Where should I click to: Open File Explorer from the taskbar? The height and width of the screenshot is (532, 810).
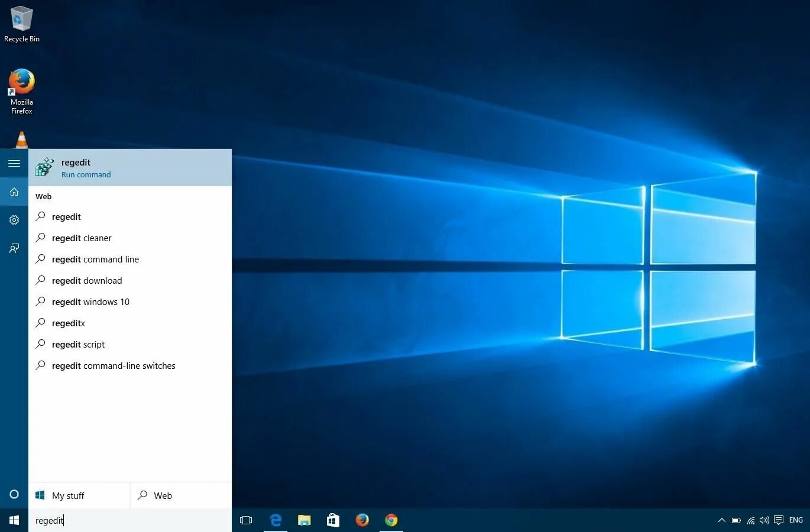coord(304,520)
